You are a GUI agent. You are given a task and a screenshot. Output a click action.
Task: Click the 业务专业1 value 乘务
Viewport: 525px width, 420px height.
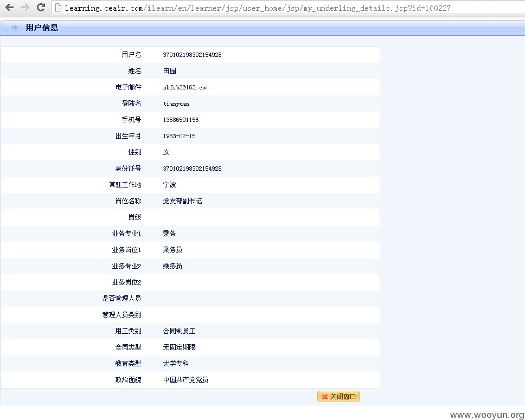tap(169, 233)
